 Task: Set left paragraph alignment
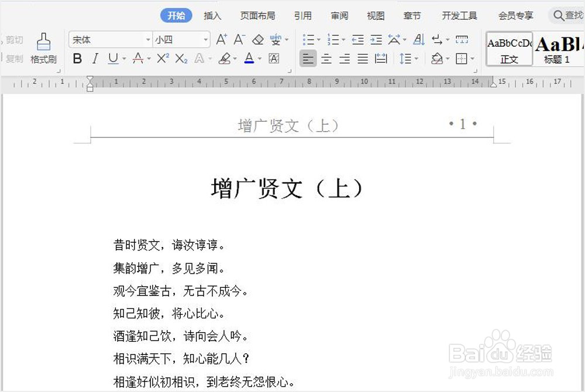pyautogui.click(x=308, y=59)
